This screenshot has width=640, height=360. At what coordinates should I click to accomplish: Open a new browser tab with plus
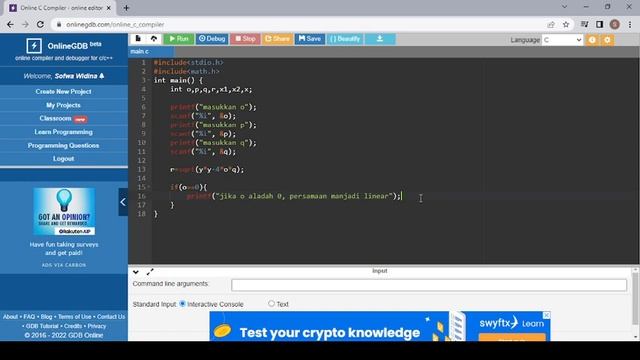tap(126, 8)
